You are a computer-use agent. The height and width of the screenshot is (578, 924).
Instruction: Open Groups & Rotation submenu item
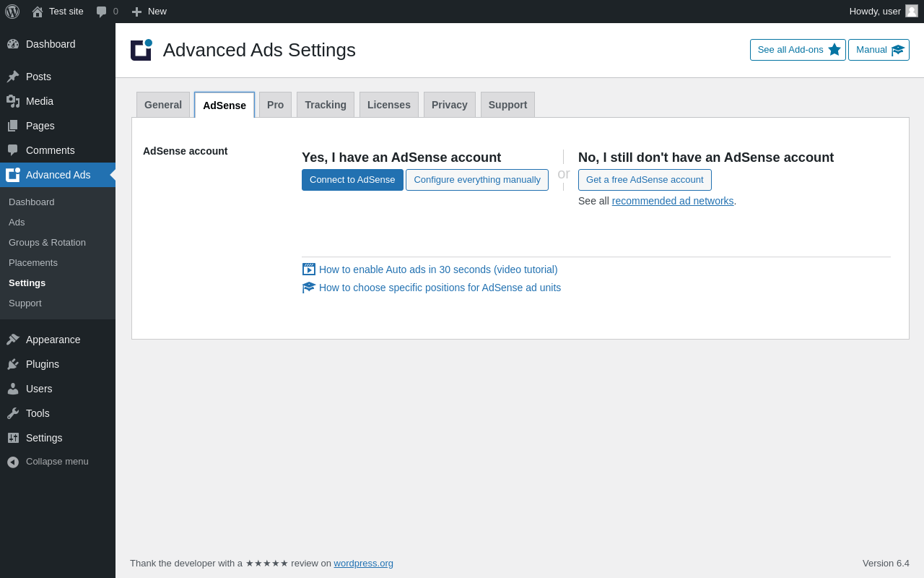pyautogui.click(x=47, y=243)
